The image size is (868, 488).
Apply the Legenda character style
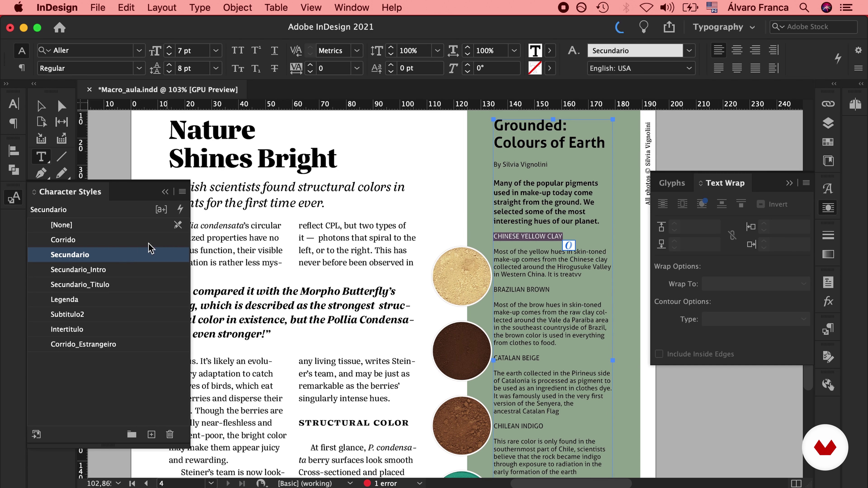108,299
